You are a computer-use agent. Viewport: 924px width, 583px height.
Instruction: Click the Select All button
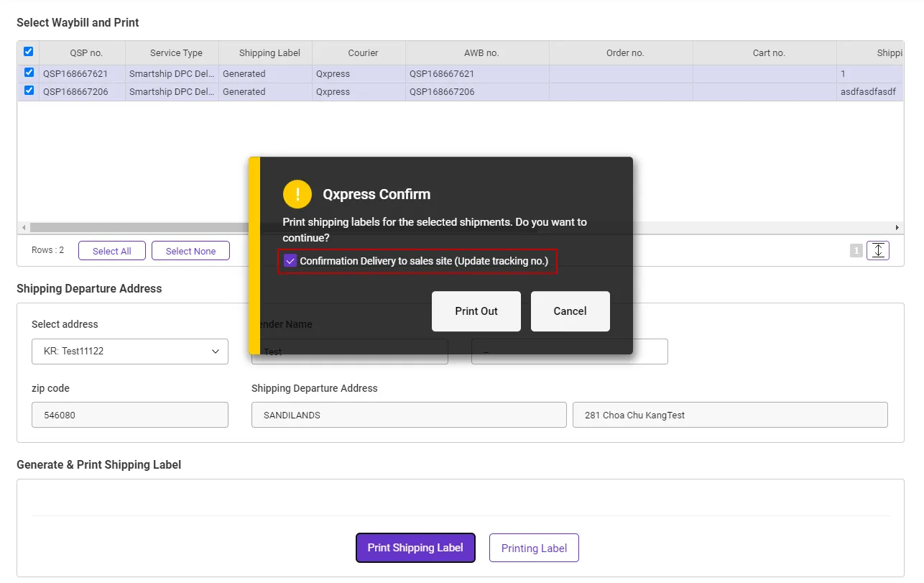tap(111, 251)
